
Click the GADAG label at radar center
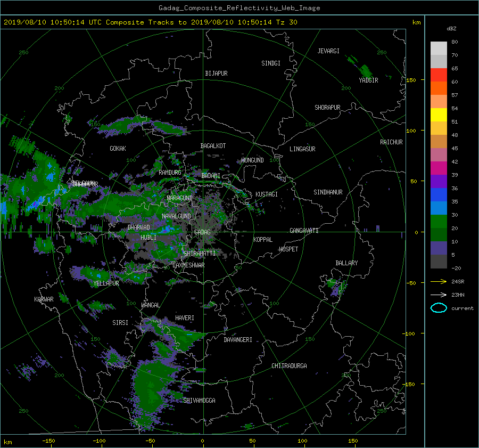coord(203,232)
